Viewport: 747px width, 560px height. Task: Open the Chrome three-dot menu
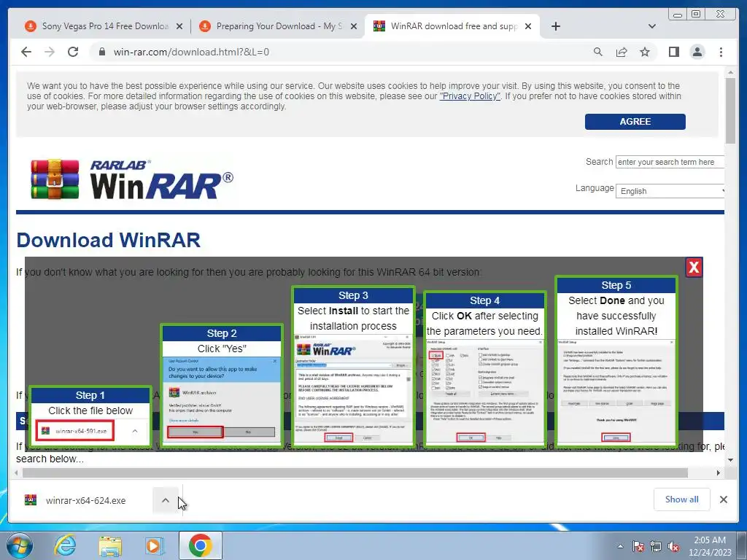721,52
